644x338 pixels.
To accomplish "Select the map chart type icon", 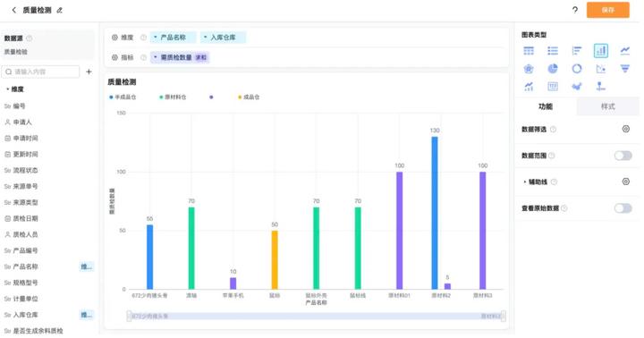I will 577,86.
